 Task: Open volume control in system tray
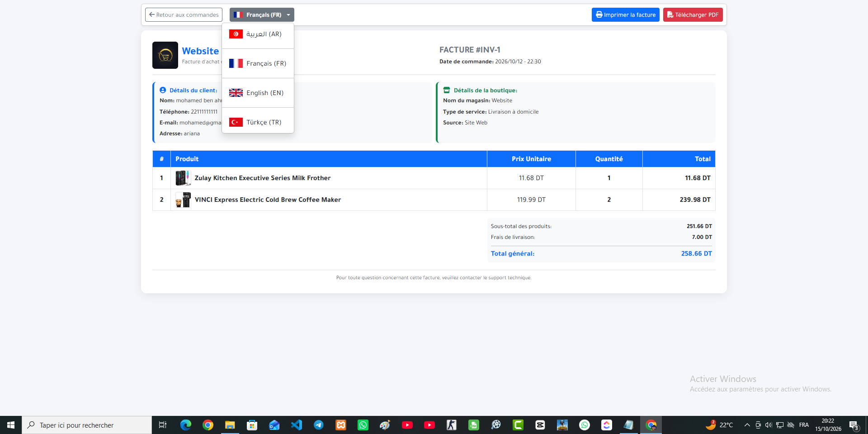point(769,425)
